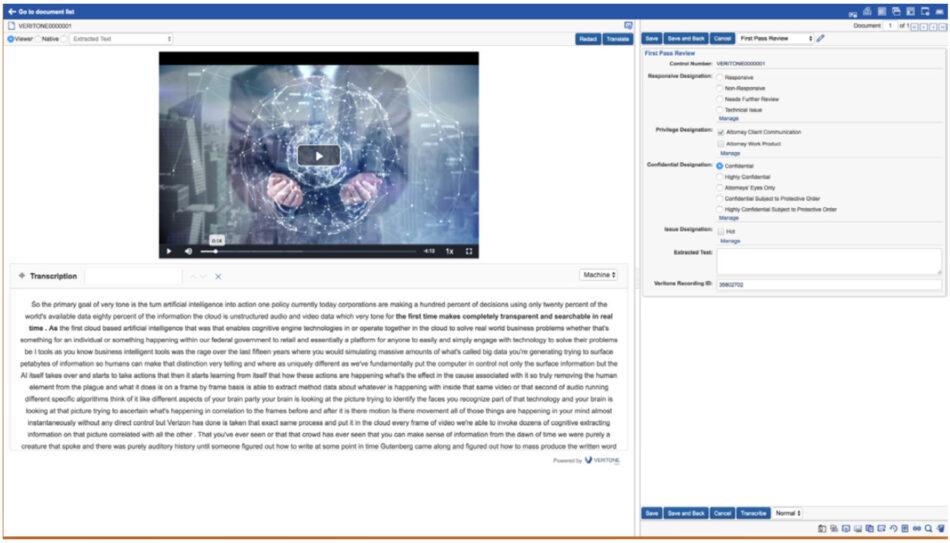Click the chain link icon in bottom toolbar
Screen dimensions: 950x543
[917, 528]
